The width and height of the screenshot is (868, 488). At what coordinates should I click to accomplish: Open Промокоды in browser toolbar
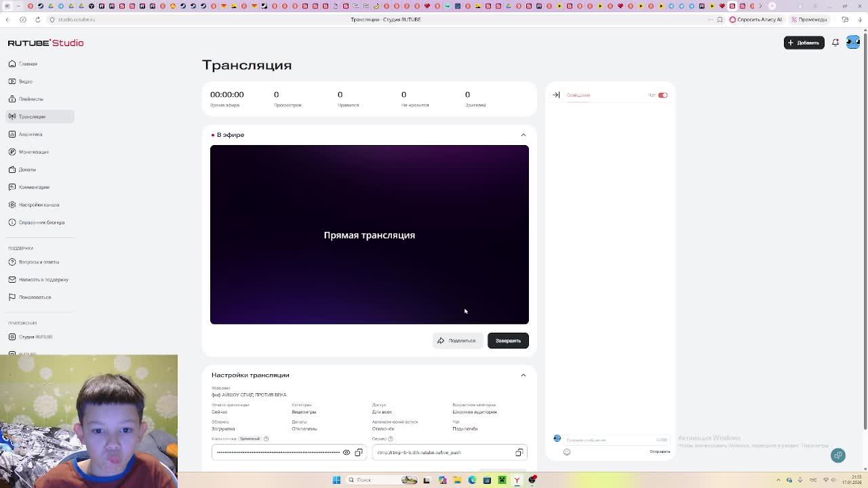point(808,20)
